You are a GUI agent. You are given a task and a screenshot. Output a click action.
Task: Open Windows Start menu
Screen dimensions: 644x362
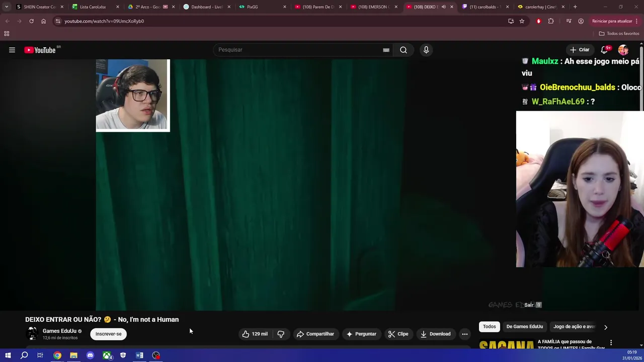click(8, 355)
